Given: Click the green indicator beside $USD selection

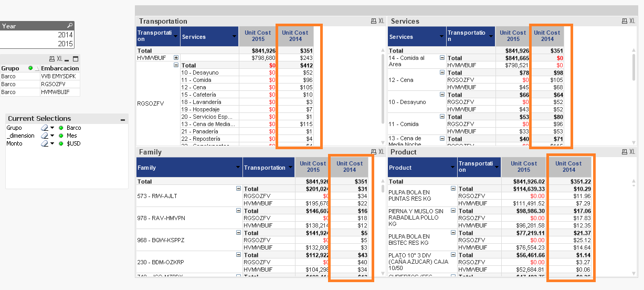Looking at the screenshot, I should pyautogui.click(x=61, y=143).
